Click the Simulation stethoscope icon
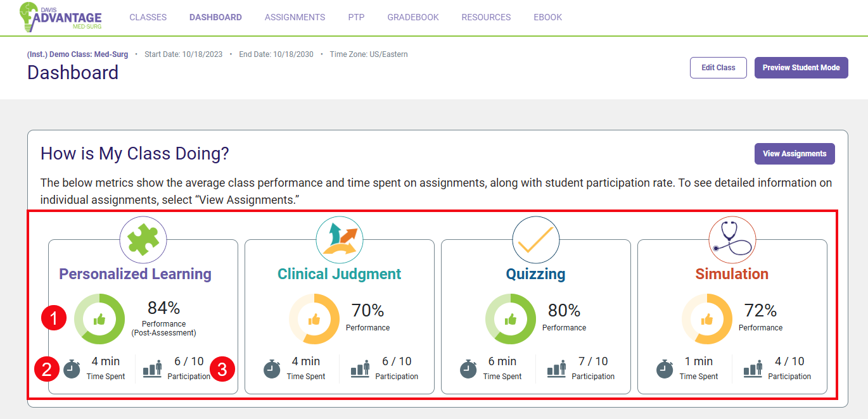 pyautogui.click(x=732, y=239)
